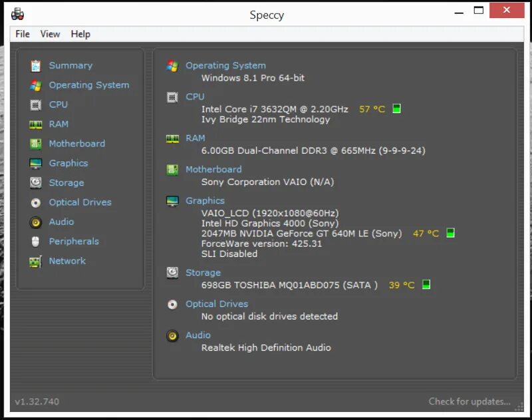The width and height of the screenshot is (532, 420).
Task: Open the CPU heading link in main panel
Action: click(195, 97)
